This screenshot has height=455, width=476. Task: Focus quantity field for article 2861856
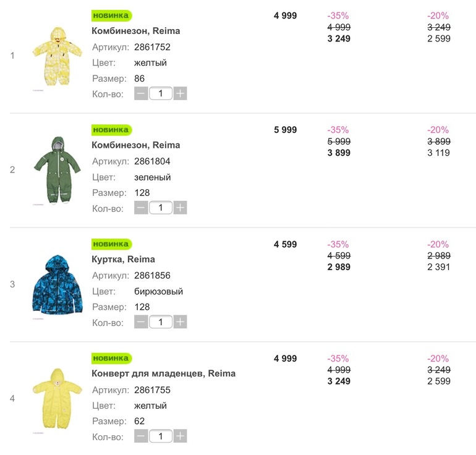pos(161,322)
